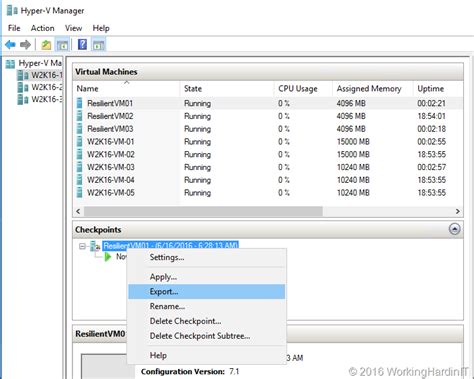
Task: Choose Delete Checkpoint Subtree... from context menu
Action: [x=207, y=336]
